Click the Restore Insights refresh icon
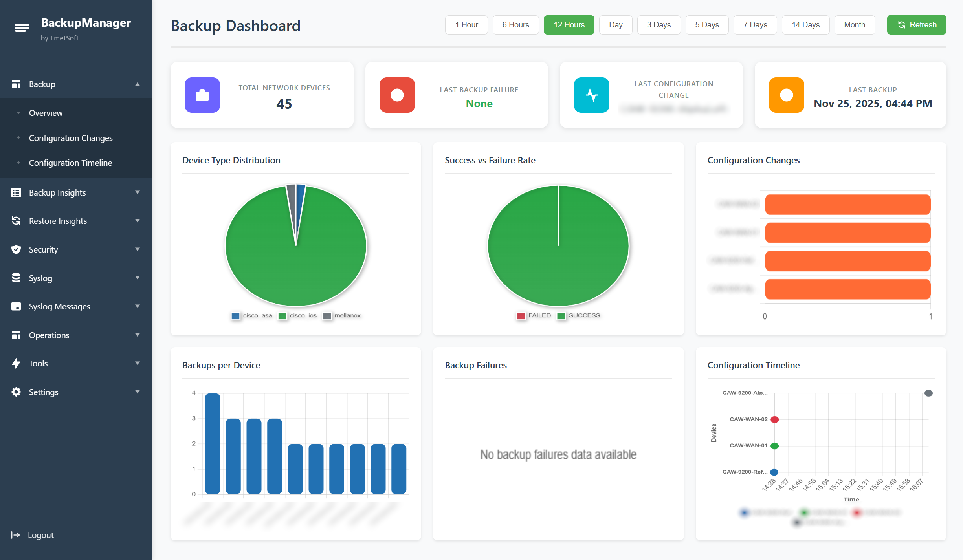This screenshot has width=963, height=560. pos(16,221)
